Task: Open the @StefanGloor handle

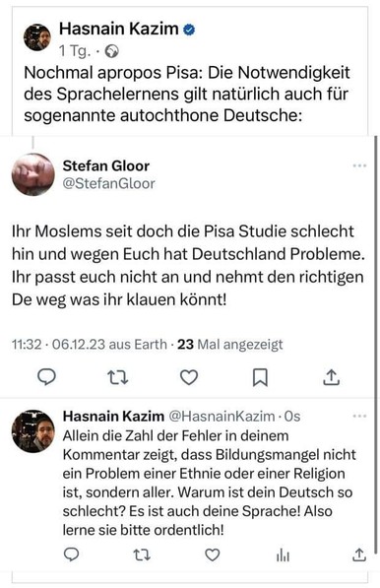Action: (x=108, y=183)
